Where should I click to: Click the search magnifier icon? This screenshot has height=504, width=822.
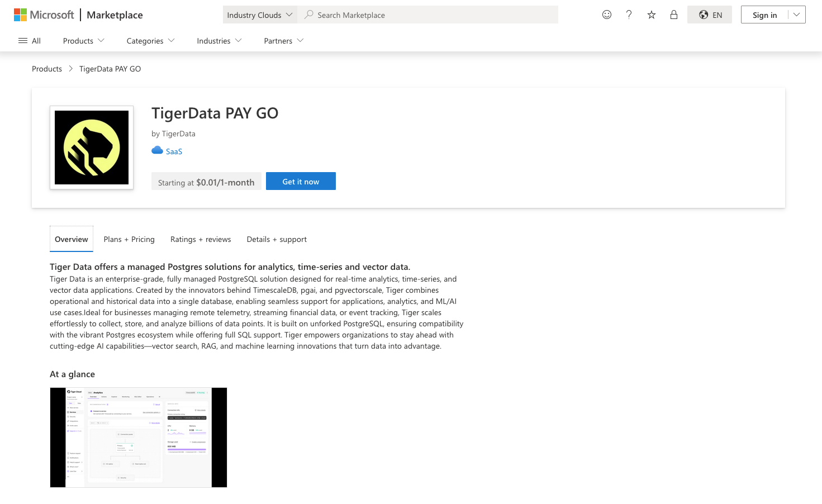click(x=309, y=15)
